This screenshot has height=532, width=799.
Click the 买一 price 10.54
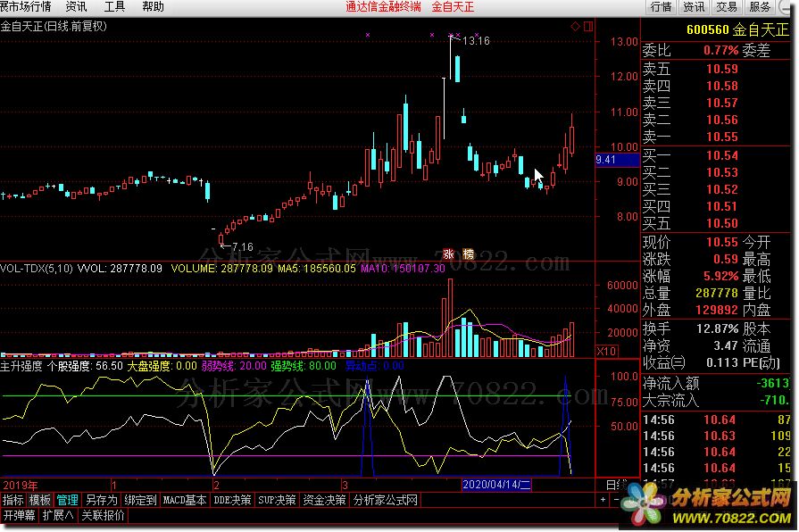(722, 155)
